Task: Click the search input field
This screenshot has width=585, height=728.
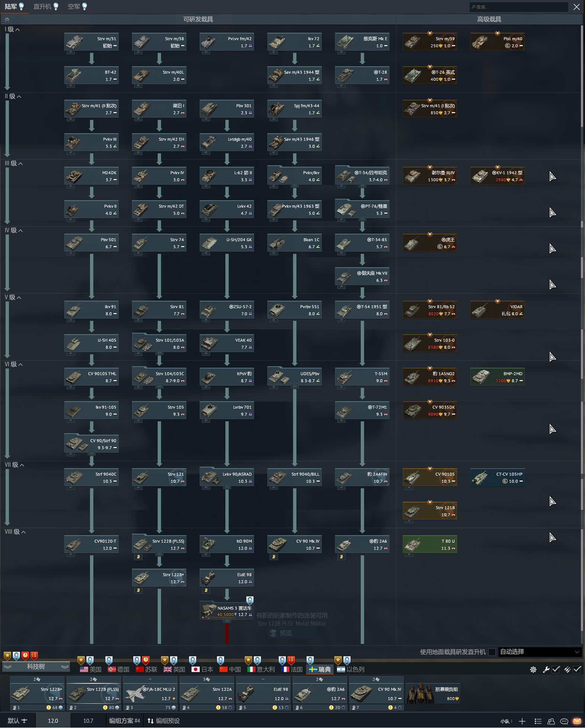Action: (x=519, y=7)
